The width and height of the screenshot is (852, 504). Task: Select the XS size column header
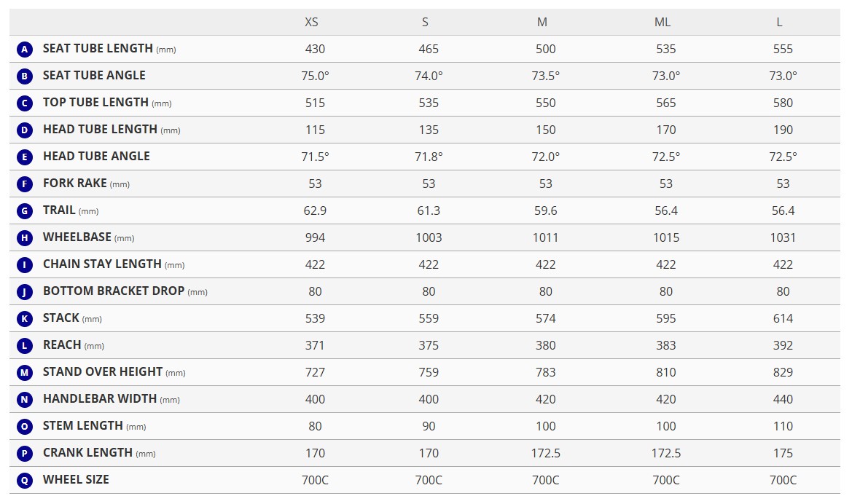coord(311,22)
